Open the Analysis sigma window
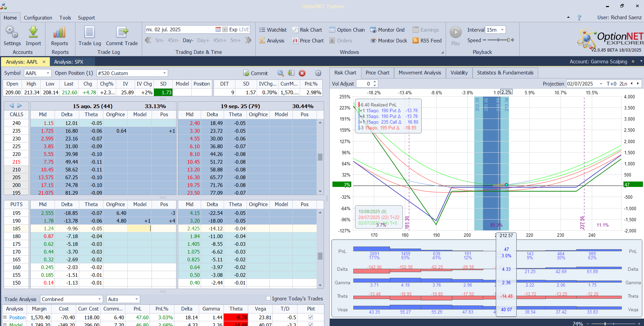Viewport: 644px width, 326px height. click(272, 41)
